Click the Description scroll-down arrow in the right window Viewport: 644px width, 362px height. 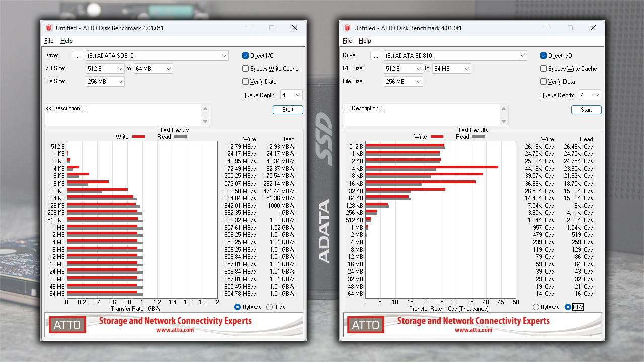(x=504, y=121)
